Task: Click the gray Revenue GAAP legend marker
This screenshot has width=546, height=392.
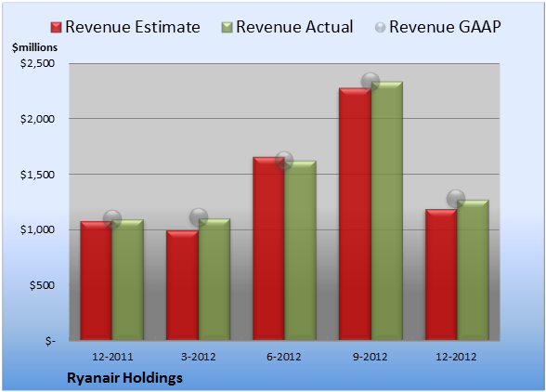Action: pos(380,28)
